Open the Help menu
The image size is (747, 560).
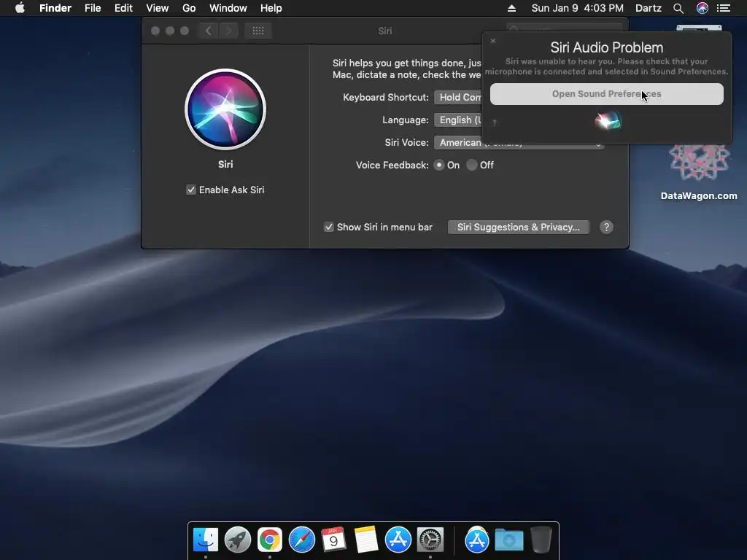click(x=271, y=8)
